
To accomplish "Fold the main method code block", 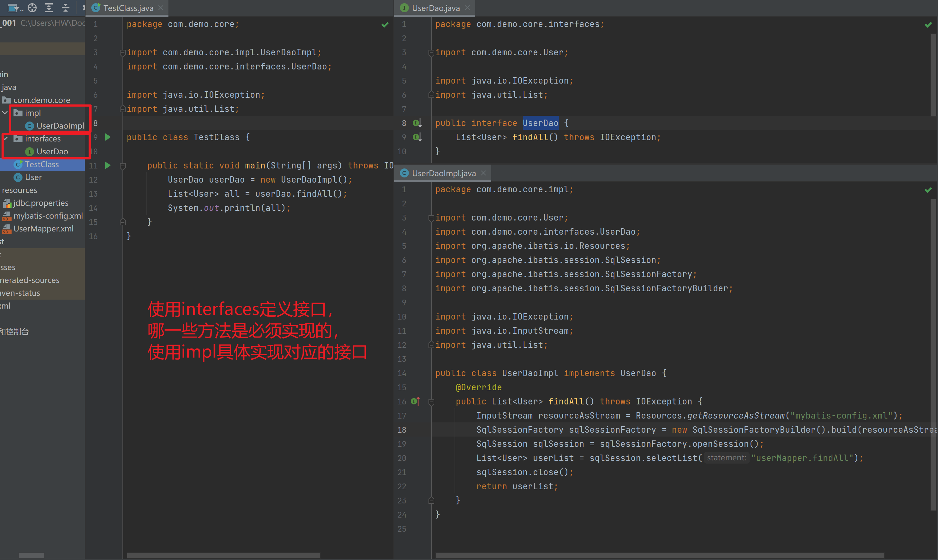I will click(x=122, y=166).
